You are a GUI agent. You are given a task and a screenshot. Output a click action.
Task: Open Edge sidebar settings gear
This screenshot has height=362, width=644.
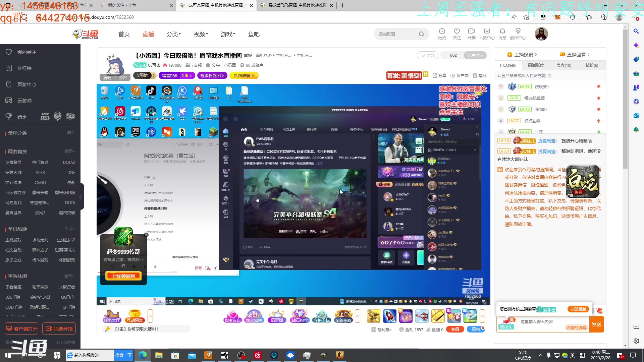tap(636, 341)
